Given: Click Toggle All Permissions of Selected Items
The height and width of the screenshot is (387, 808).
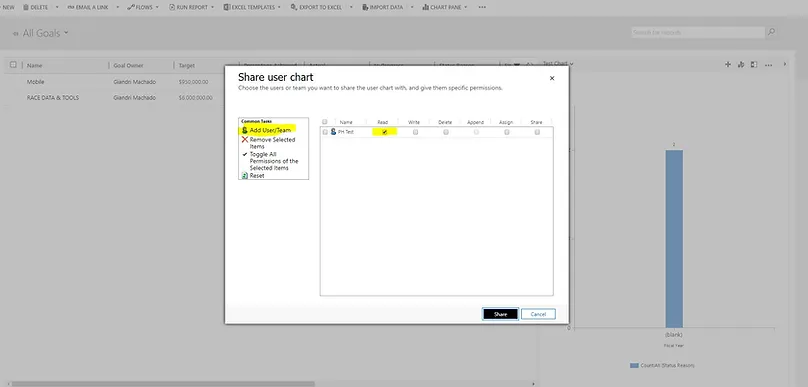Looking at the screenshot, I should pyautogui.click(x=274, y=161).
